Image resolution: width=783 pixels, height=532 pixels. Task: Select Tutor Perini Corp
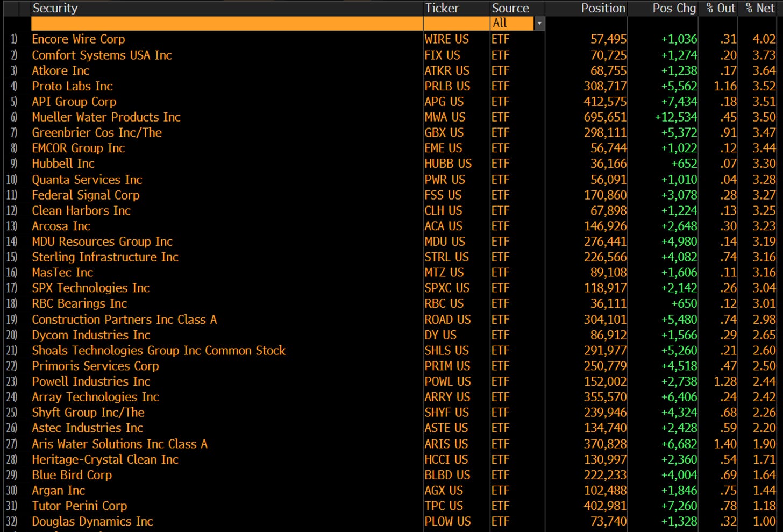[79, 506]
